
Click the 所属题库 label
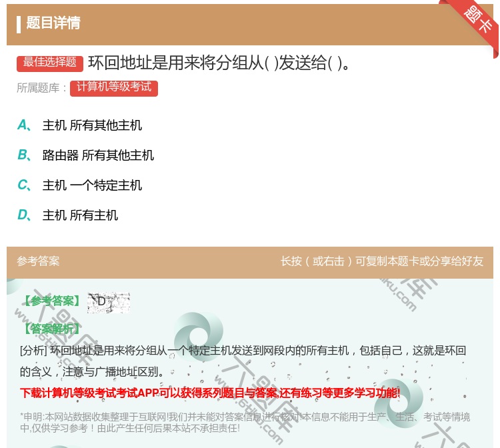pyautogui.click(x=41, y=88)
